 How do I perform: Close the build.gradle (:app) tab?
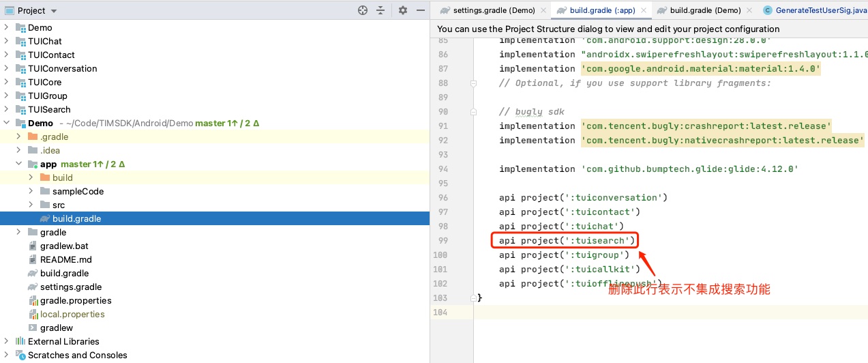click(x=644, y=10)
